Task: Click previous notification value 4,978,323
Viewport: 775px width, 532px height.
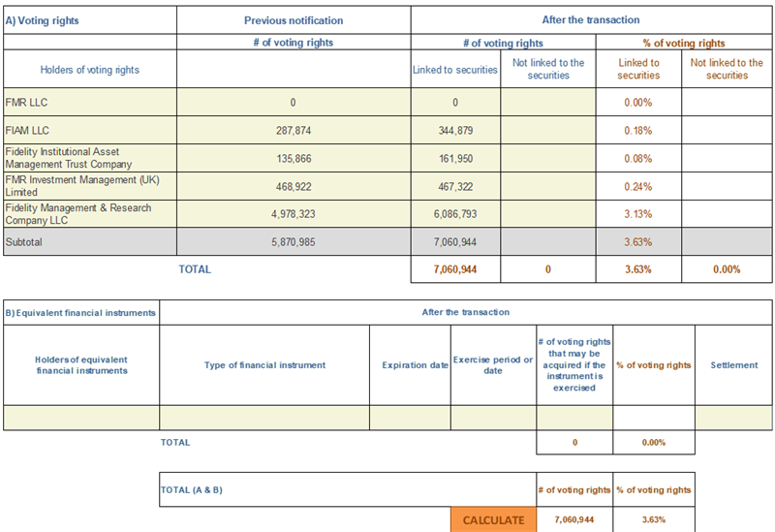Action: [x=294, y=214]
